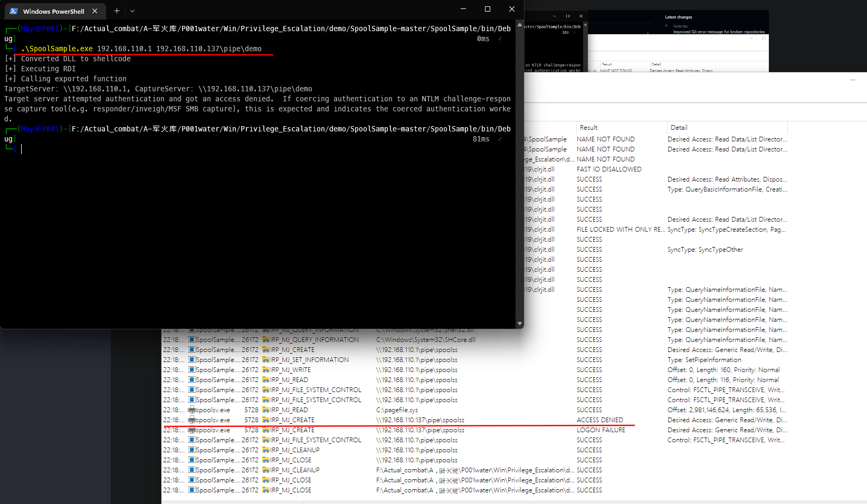The height and width of the screenshot is (504, 867).
Task: Select 'SyncType: SyncTypeOther' detail cell
Action: (705, 250)
